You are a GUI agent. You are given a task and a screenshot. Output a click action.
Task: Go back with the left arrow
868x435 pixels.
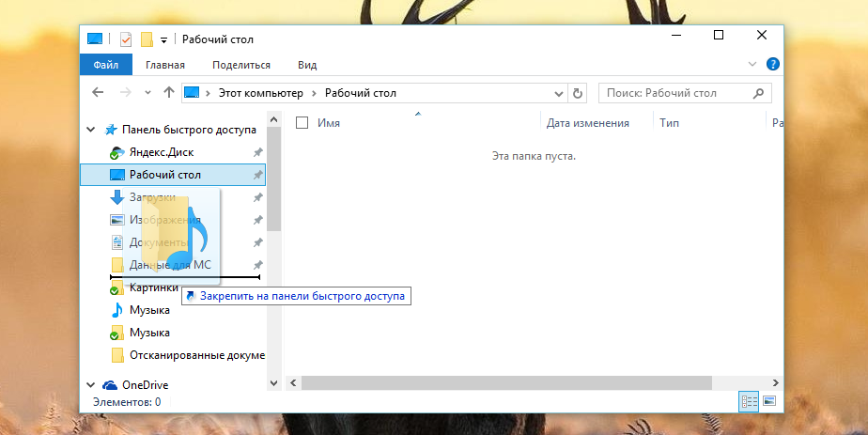coord(98,92)
